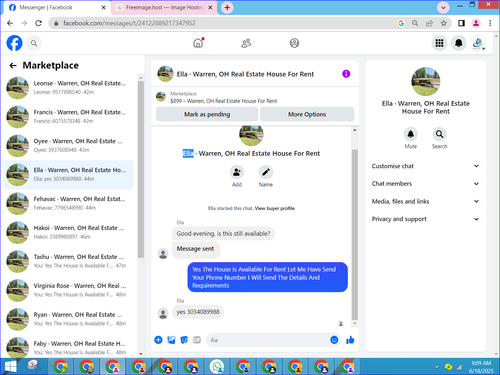Open the Chrome tab search dropdown

pos(443,7)
